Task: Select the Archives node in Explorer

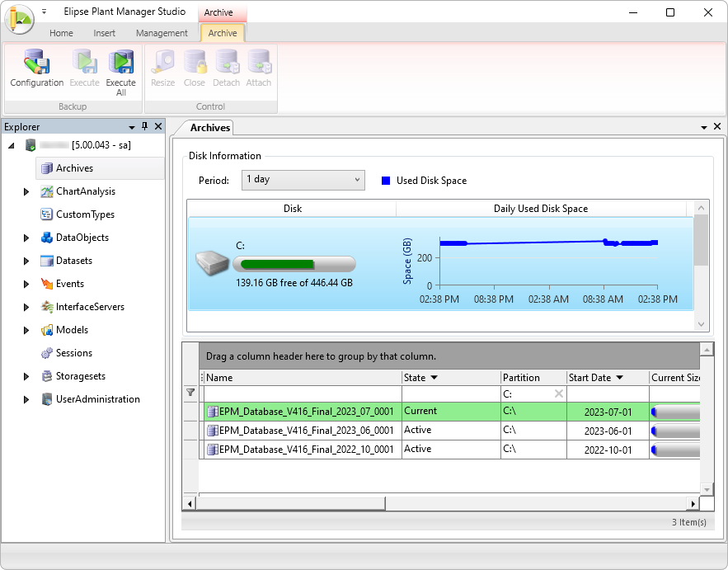Action: pos(74,168)
